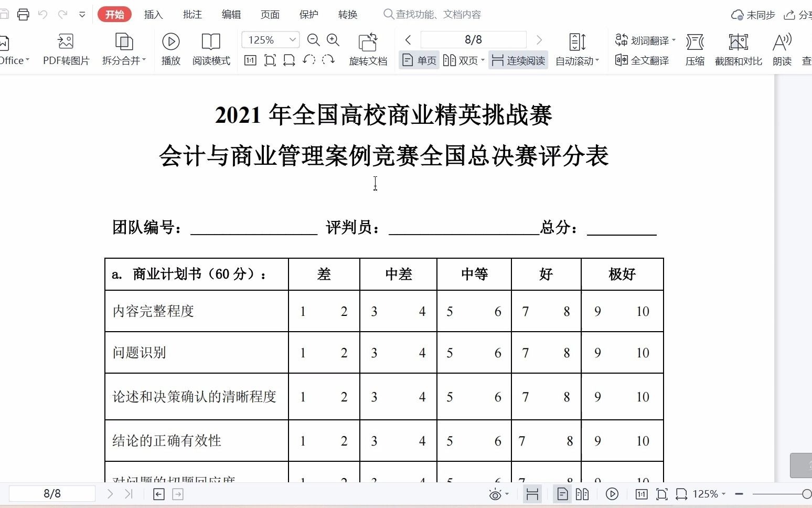Viewport: 812px width, 508px height.
Task: Toggle 单页 single page view
Action: coord(419,60)
